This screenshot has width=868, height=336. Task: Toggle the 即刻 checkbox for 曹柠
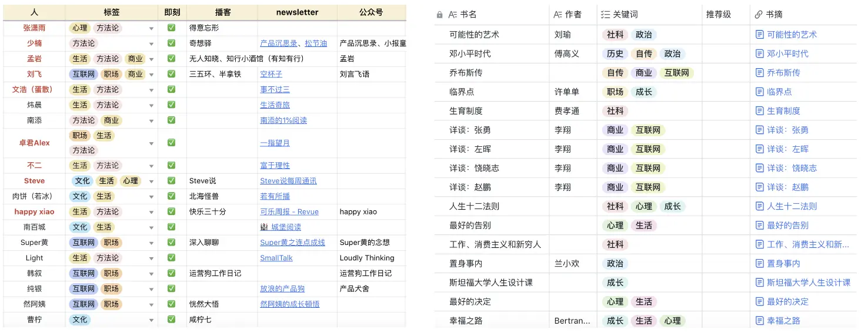click(171, 320)
